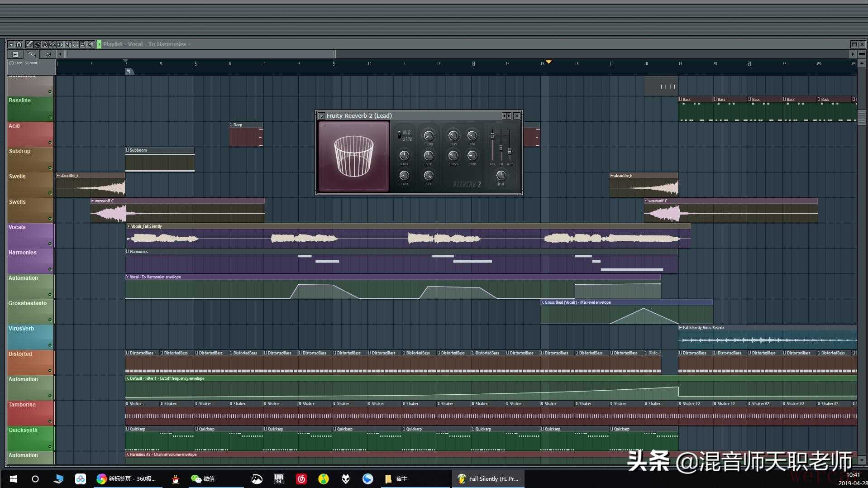Open the WeChat app in taskbar
The width and height of the screenshot is (868, 488).
click(203, 478)
